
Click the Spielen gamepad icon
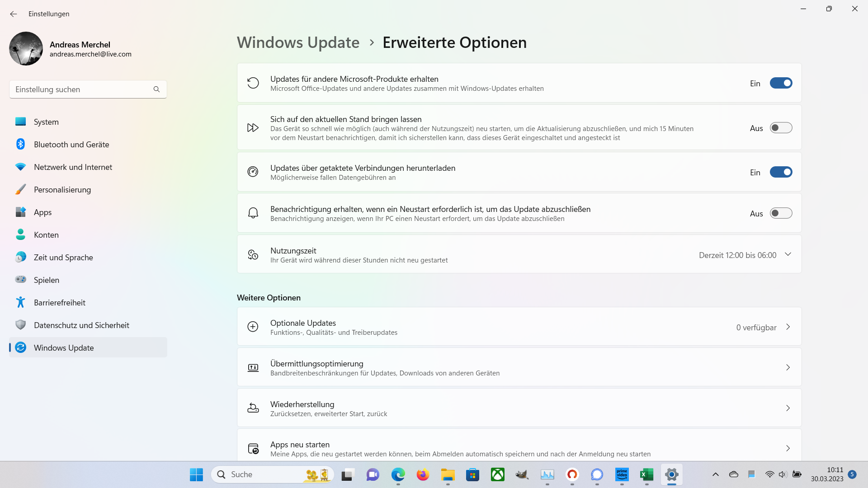(20, 280)
